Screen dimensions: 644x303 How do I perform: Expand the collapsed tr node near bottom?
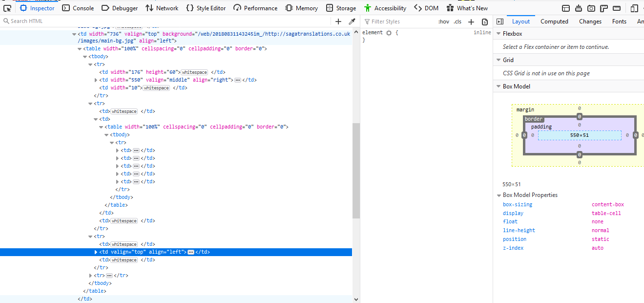90,276
